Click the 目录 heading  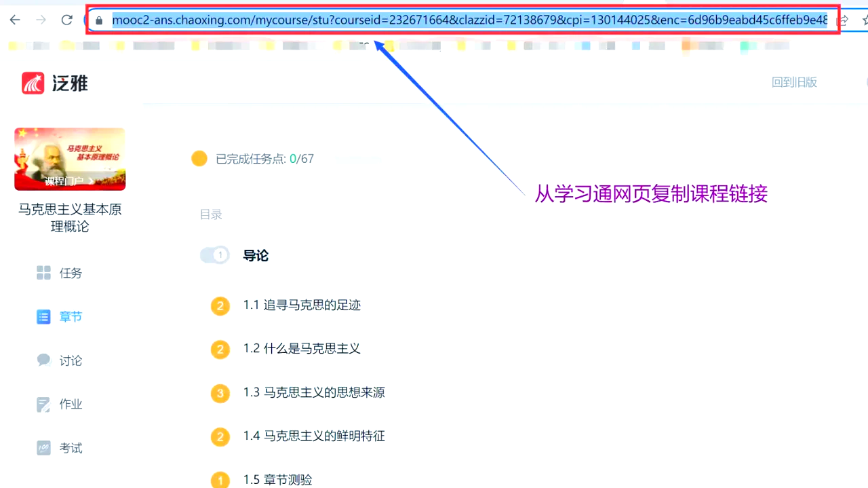(x=211, y=214)
